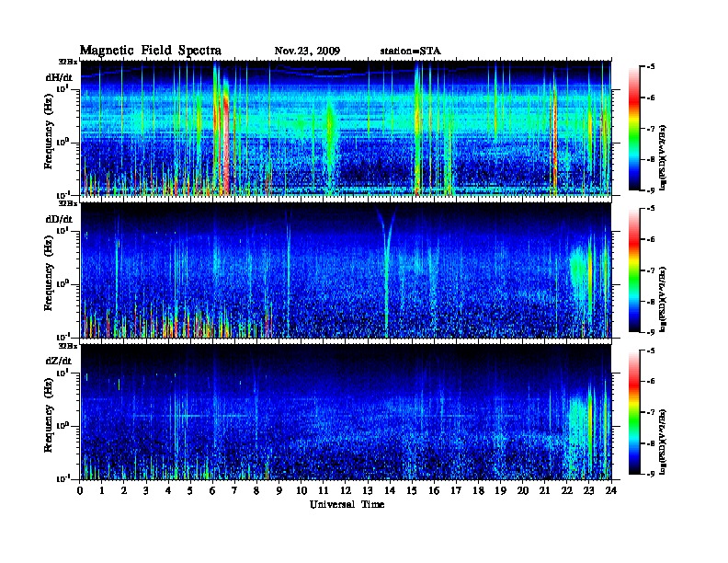Select the "dD/dt" panel label

tap(59, 219)
